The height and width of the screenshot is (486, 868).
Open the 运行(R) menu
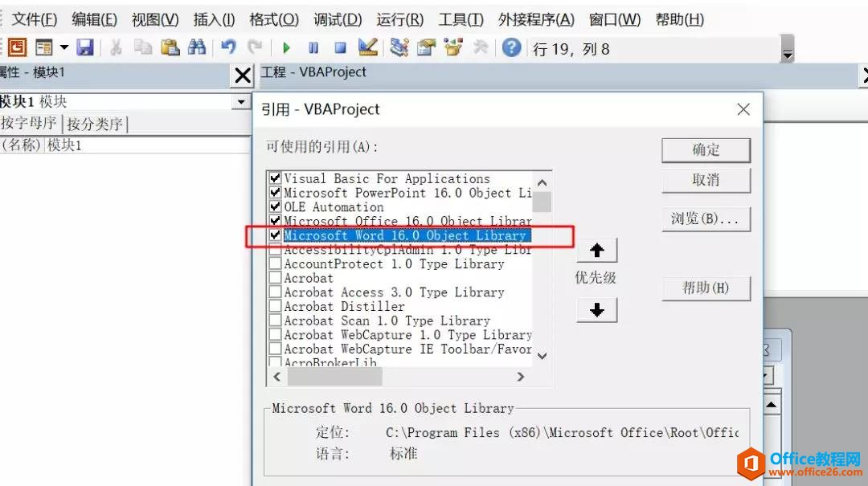coord(399,20)
